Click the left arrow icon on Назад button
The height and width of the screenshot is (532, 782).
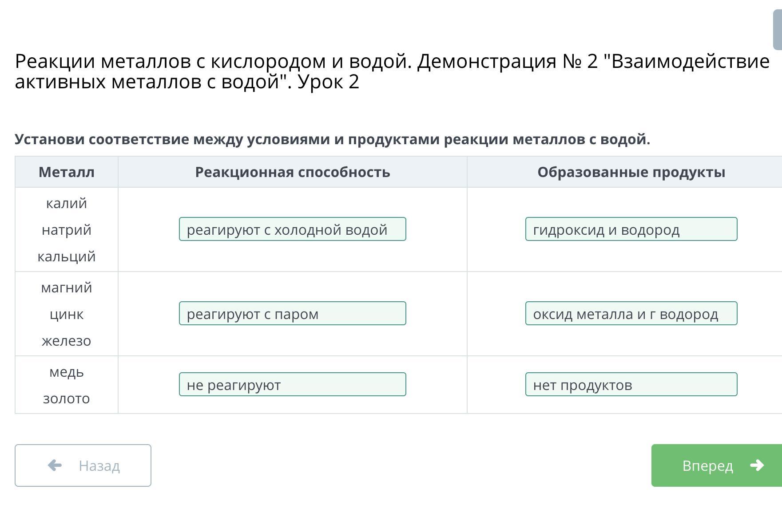click(55, 465)
